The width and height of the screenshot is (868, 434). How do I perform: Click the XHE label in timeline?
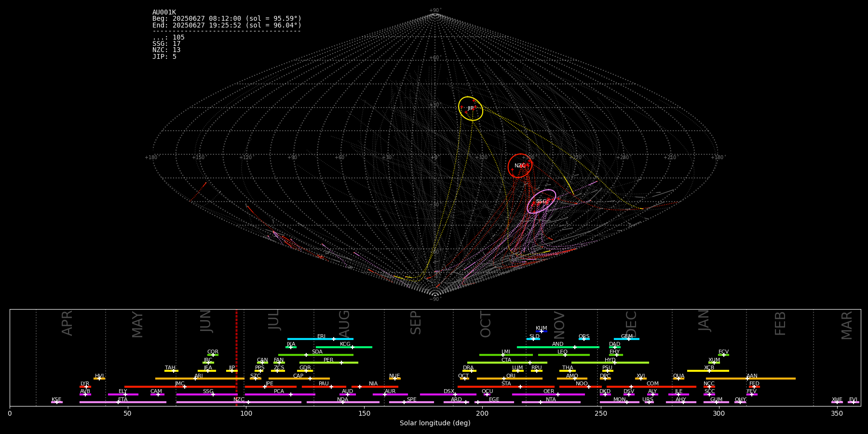tap(837, 400)
